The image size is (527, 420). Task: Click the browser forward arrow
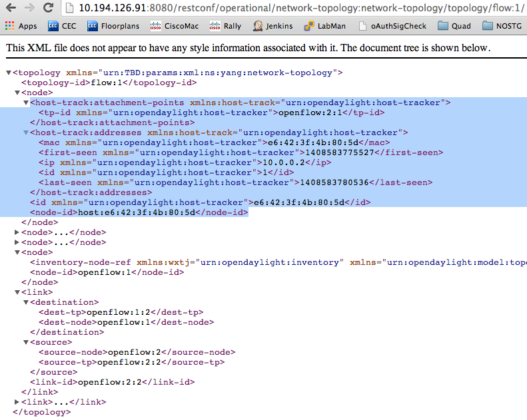point(29,7)
